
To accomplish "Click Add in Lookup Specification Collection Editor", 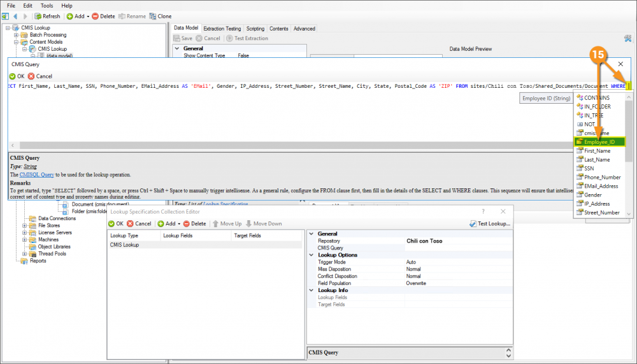I will [x=166, y=223].
